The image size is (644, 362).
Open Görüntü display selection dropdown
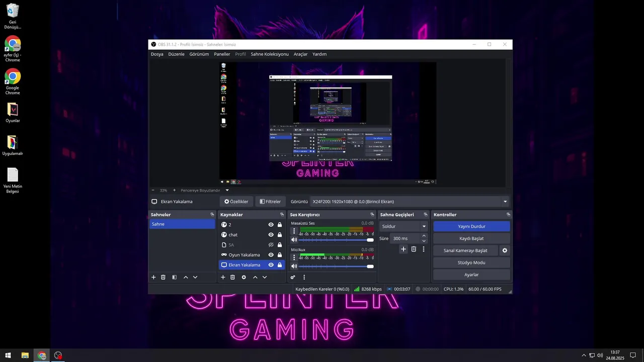(410, 202)
